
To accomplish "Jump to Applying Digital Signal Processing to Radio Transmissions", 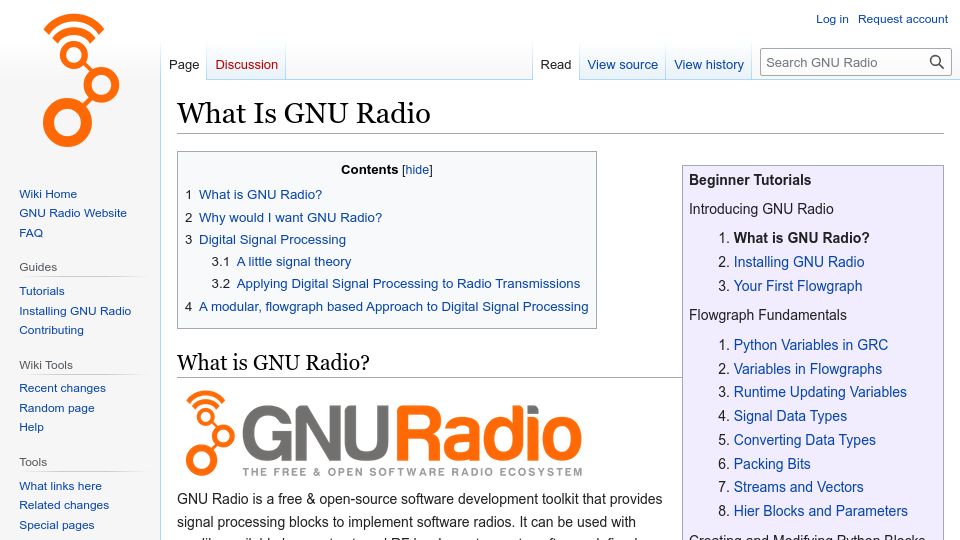I will click(x=408, y=283).
